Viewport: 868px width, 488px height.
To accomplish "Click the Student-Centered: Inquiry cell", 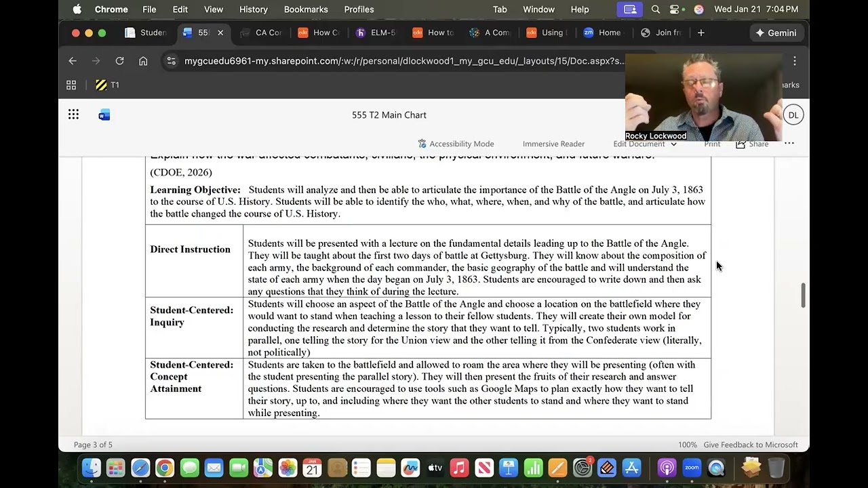I will pyautogui.click(x=194, y=327).
